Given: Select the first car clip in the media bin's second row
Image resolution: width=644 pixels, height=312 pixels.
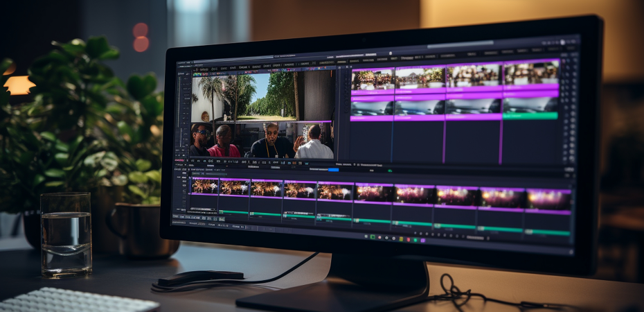Looking at the screenshot, I should 373,106.
